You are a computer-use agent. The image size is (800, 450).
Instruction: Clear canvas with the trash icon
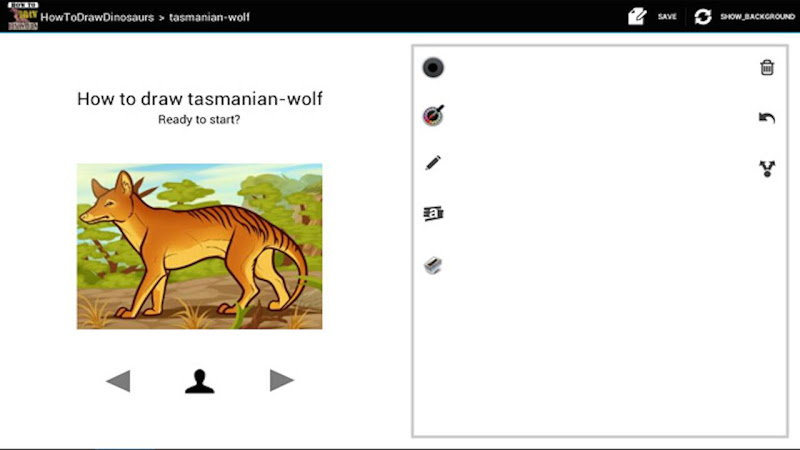click(767, 67)
